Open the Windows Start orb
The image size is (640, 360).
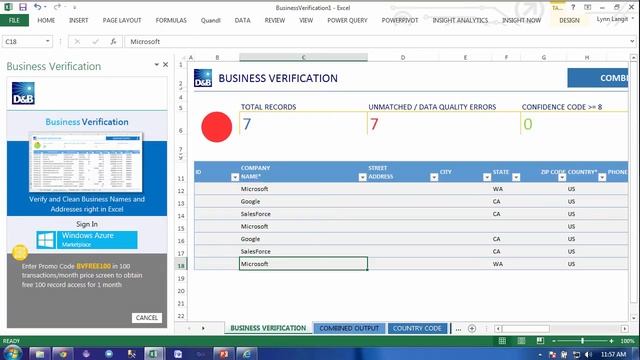pyautogui.click(x=12, y=353)
